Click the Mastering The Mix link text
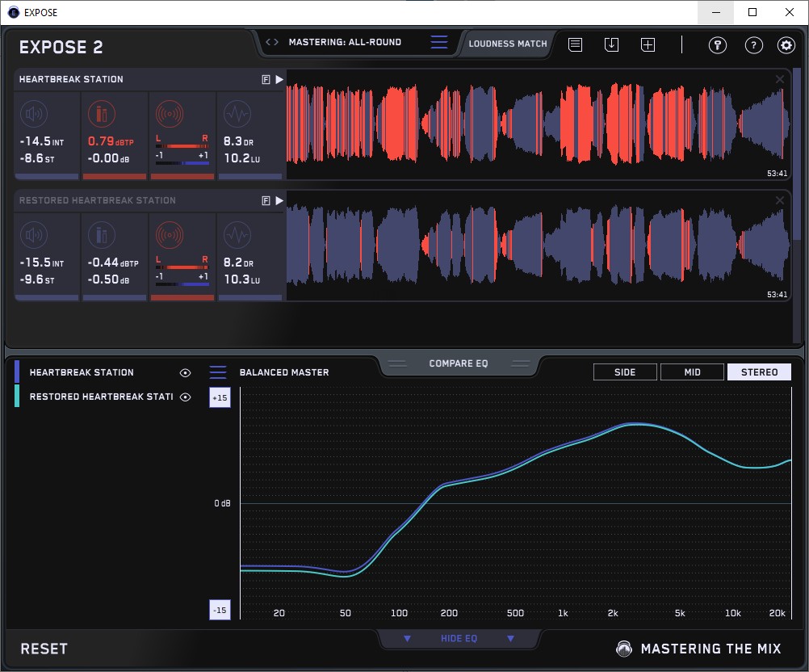Screen dimensions: 809x672 (711, 649)
